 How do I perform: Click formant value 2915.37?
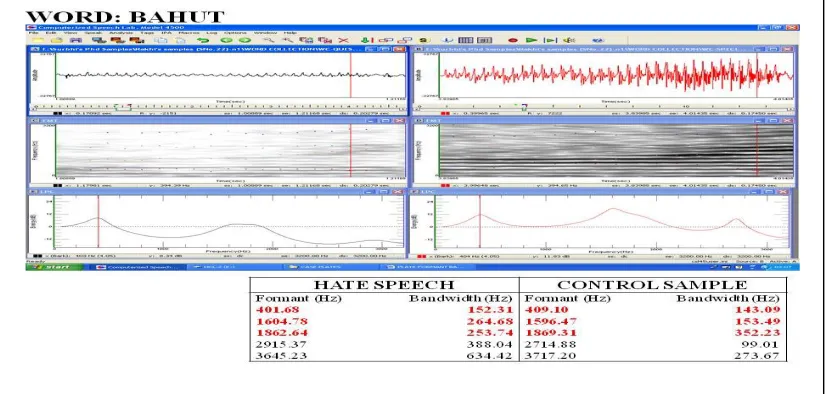tap(281, 344)
